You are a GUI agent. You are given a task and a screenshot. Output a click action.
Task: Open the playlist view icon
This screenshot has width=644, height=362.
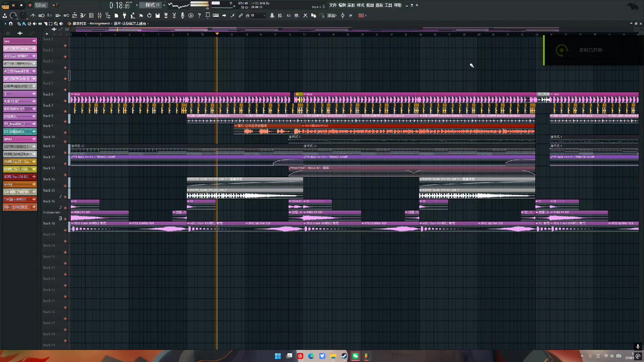(x=74, y=15)
